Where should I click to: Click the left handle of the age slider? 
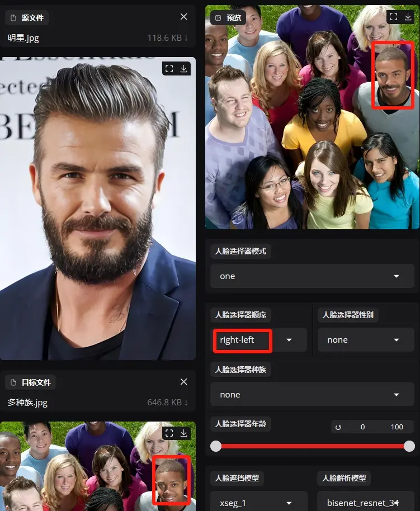point(216,446)
